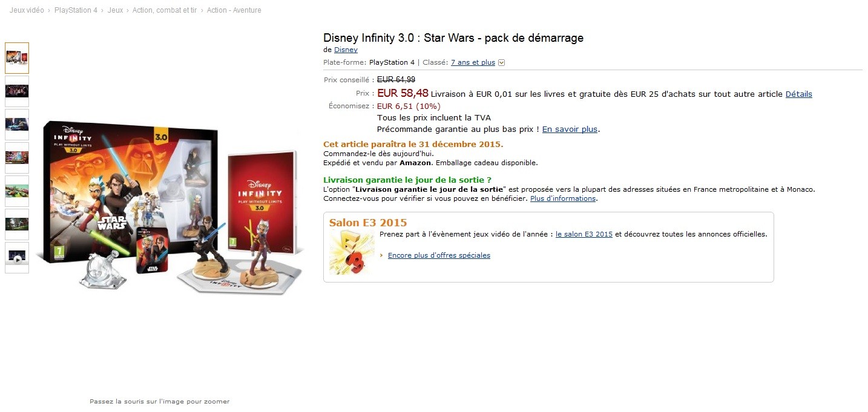Visit 'le salon E3 2015' link
This screenshot has height=412, width=868.
click(584, 234)
